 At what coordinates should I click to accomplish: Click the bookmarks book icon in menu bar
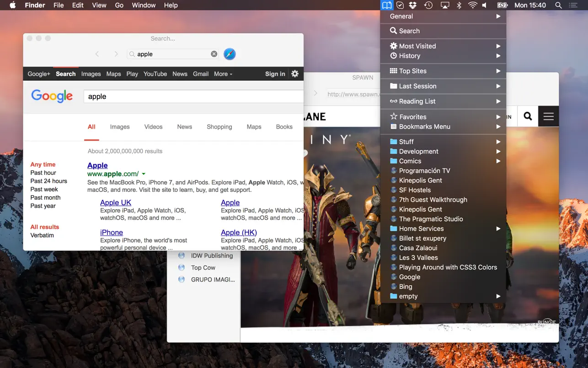387,5
